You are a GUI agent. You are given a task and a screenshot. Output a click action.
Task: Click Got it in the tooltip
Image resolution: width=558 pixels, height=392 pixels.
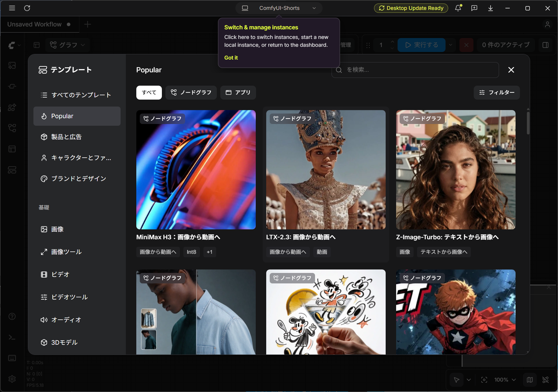(x=231, y=58)
